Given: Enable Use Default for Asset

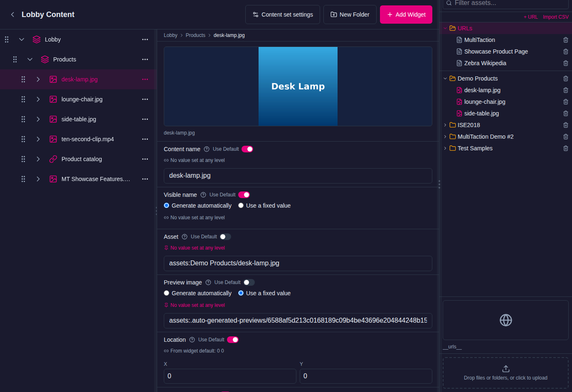Looking at the screenshot, I should 225,237.
